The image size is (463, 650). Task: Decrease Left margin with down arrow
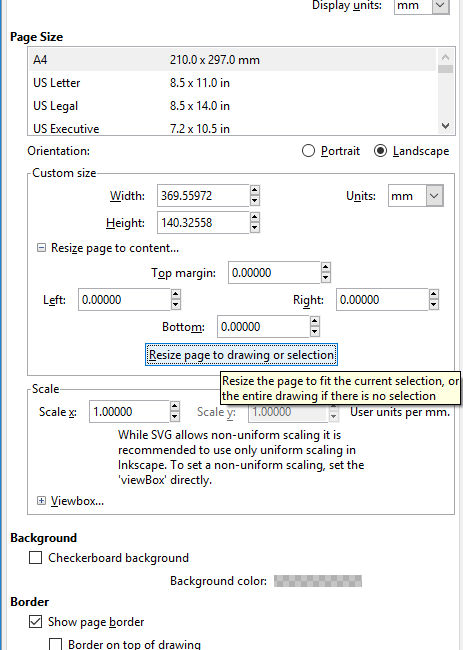[176, 305]
